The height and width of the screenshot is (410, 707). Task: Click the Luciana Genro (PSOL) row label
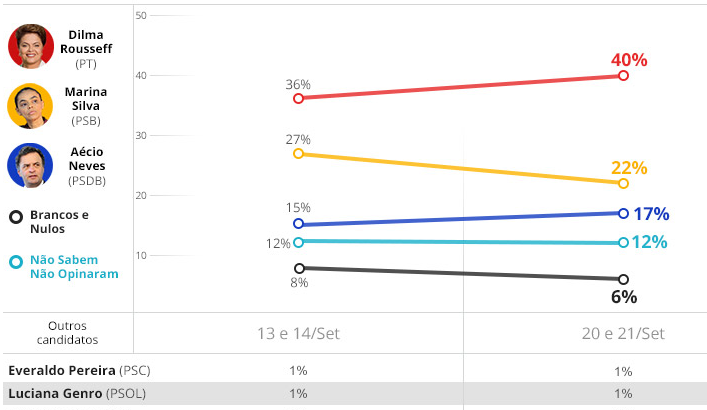[76, 393]
